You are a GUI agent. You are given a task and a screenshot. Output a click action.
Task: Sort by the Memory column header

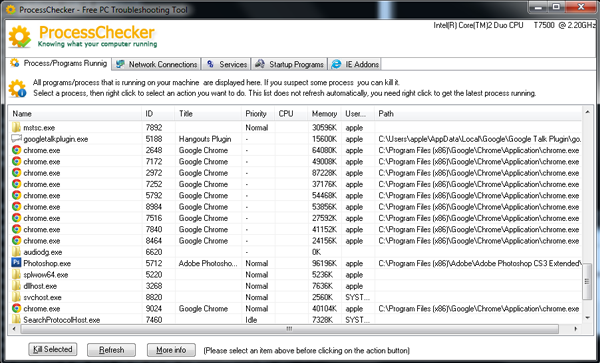pyautogui.click(x=324, y=114)
